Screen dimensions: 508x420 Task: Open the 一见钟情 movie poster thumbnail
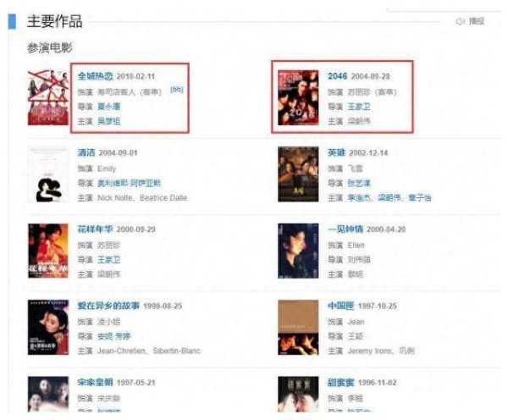(x=298, y=251)
